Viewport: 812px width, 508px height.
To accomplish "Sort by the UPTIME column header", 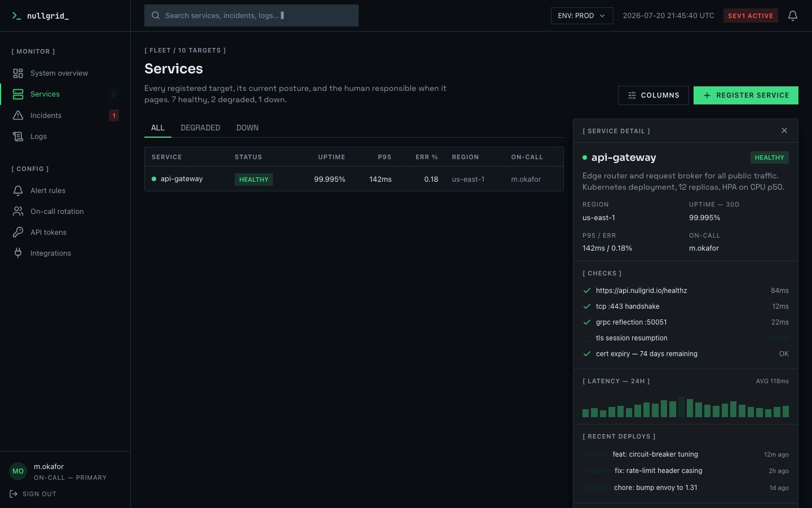I will coord(332,157).
